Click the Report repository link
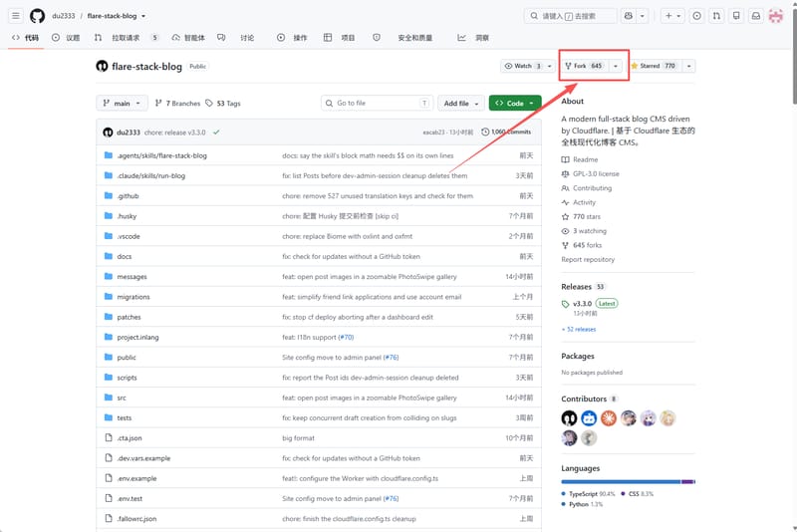This screenshot has height=532, width=797. pos(588,259)
